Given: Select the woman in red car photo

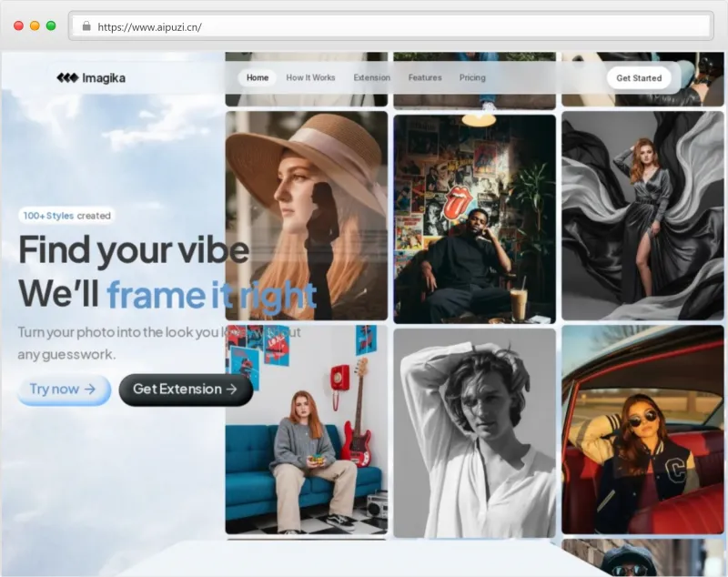Looking at the screenshot, I should click(x=642, y=429).
